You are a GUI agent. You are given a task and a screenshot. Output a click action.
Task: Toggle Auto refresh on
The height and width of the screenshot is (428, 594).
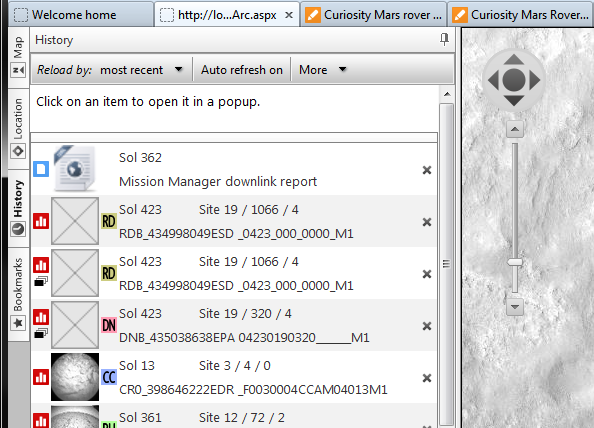pos(242,70)
